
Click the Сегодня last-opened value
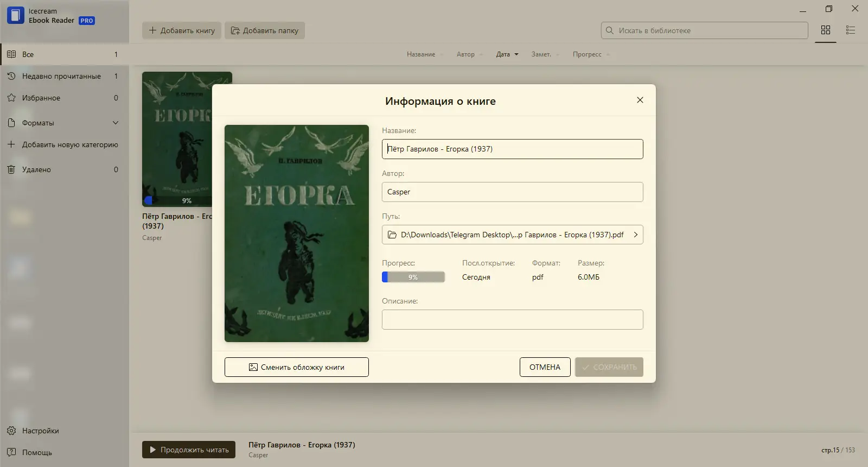(476, 277)
